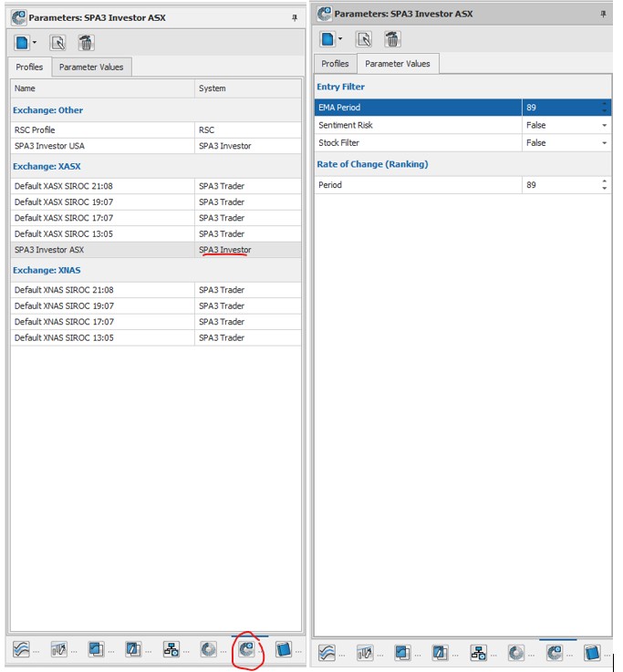Click edit profile icon in right panel
Image resolution: width=623 pixels, height=672 pixels.
coord(364,39)
